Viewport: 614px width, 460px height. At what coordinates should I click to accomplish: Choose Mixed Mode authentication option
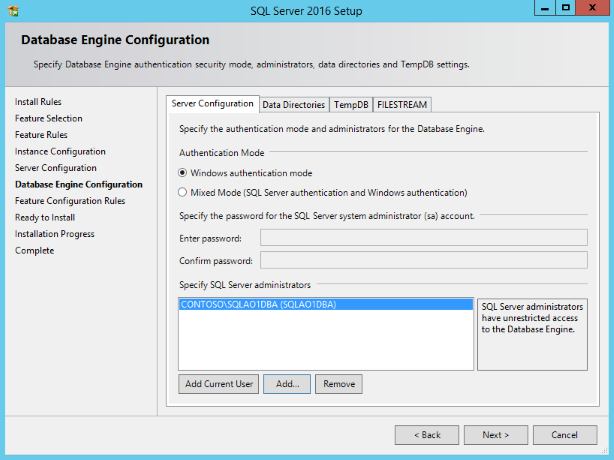tap(182, 193)
